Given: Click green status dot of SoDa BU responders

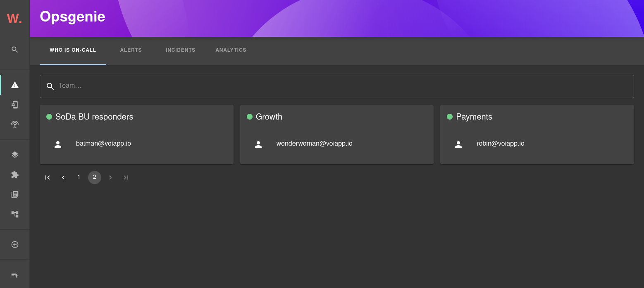Looking at the screenshot, I should [49, 117].
